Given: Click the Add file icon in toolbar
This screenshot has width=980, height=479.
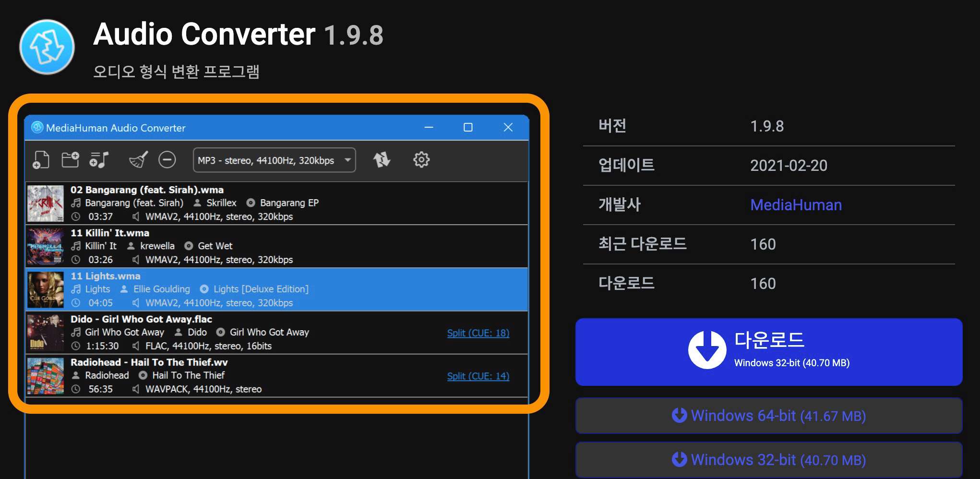Looking at the screenshot, I should 41,160.
